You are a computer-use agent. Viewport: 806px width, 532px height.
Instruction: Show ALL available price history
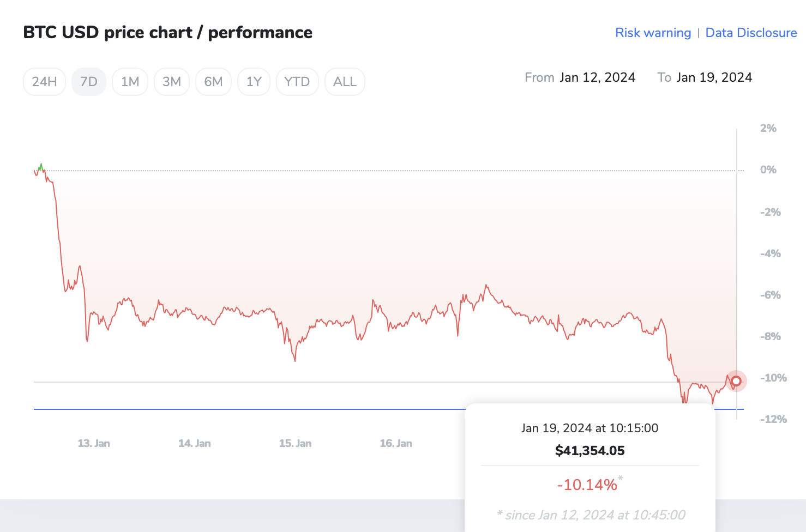[x=345, y=82]
